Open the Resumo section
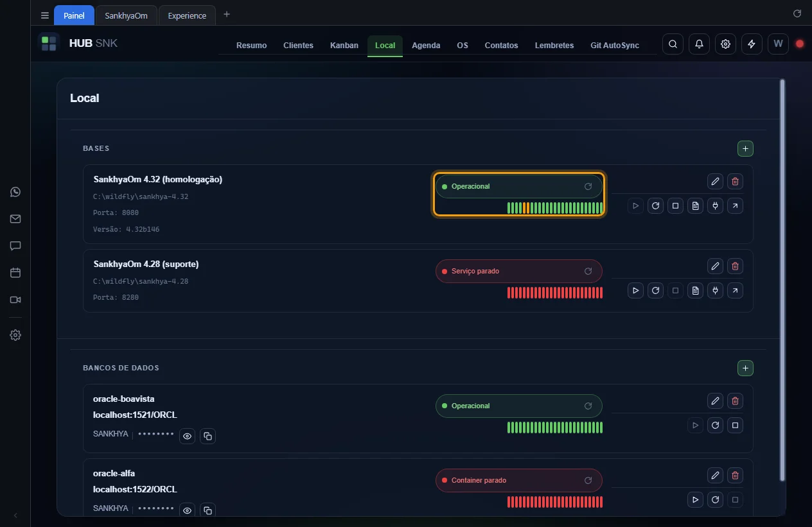This screenshot has width=812, height=527. click(251, 46)
